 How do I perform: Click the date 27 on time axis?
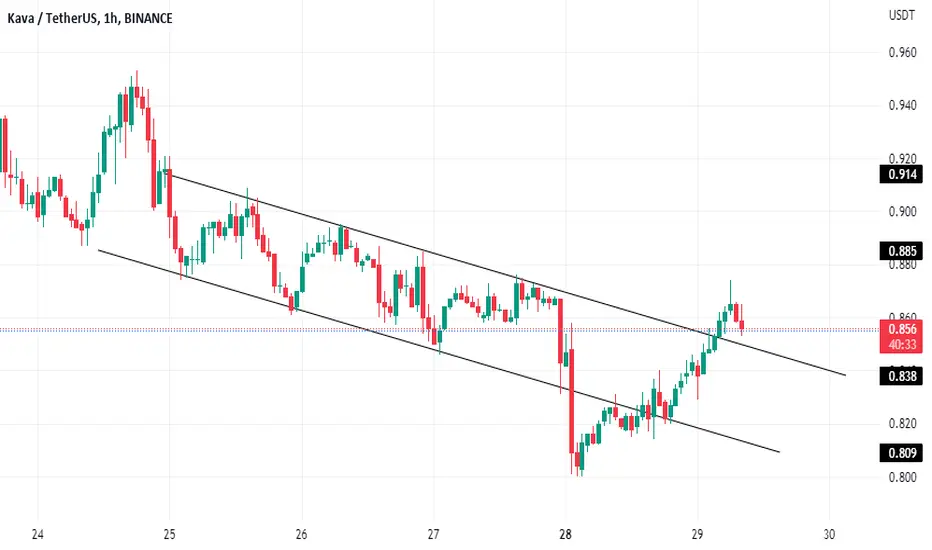(433, 534)
